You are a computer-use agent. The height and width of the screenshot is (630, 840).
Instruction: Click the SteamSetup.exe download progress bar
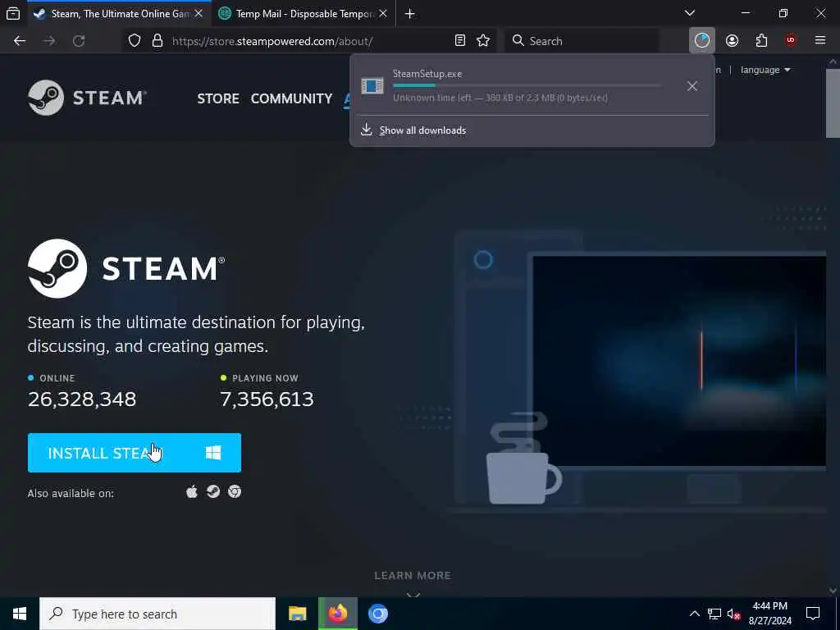[527, 85]
